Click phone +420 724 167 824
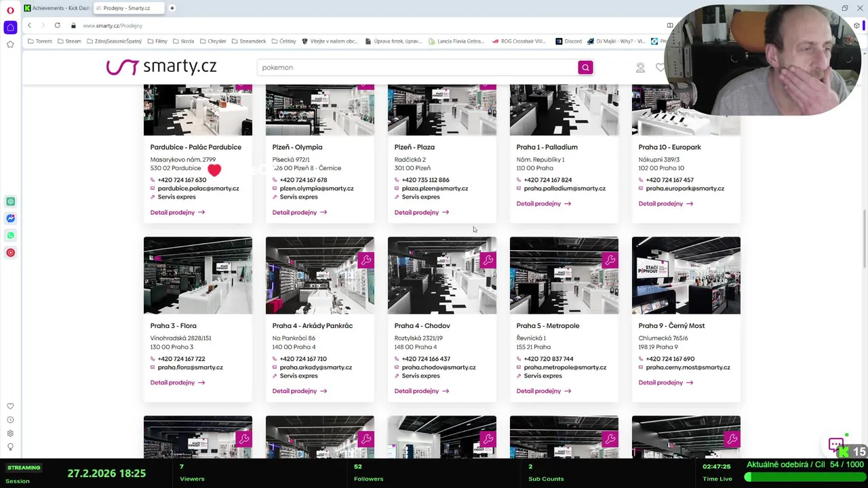Screen dimensions: 868x488 [x=547, y=180]
